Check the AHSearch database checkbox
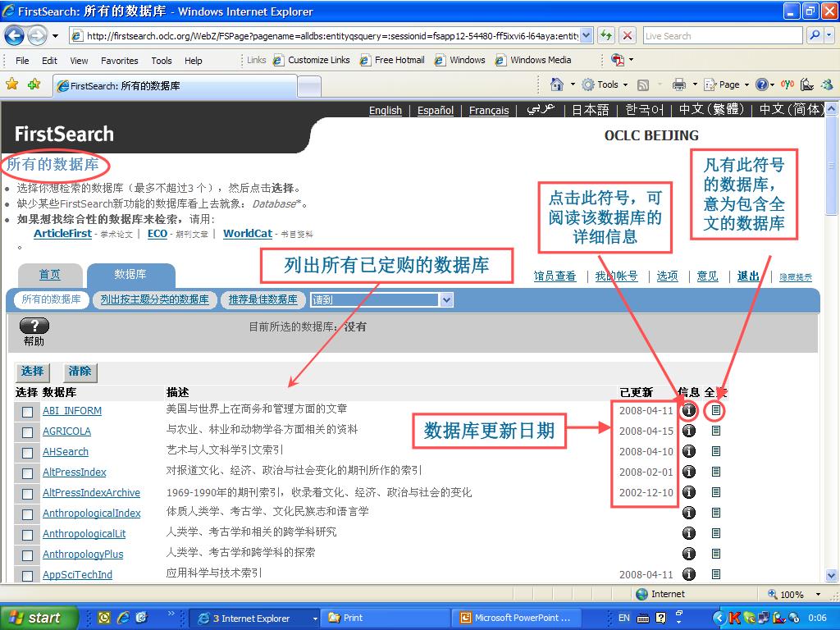The height and width of the screenshot is (630, 840). 27,453
